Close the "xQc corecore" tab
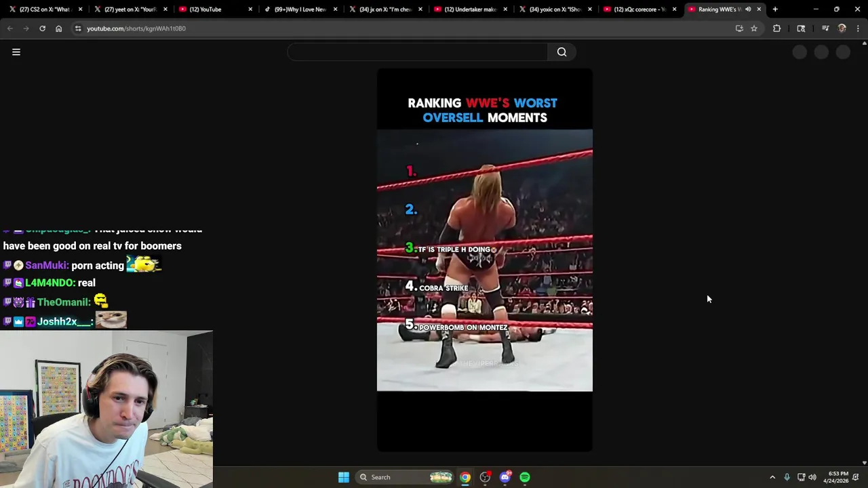Image resolution: width=868 pixels, height=488 pixels. (x=674, y=9)
